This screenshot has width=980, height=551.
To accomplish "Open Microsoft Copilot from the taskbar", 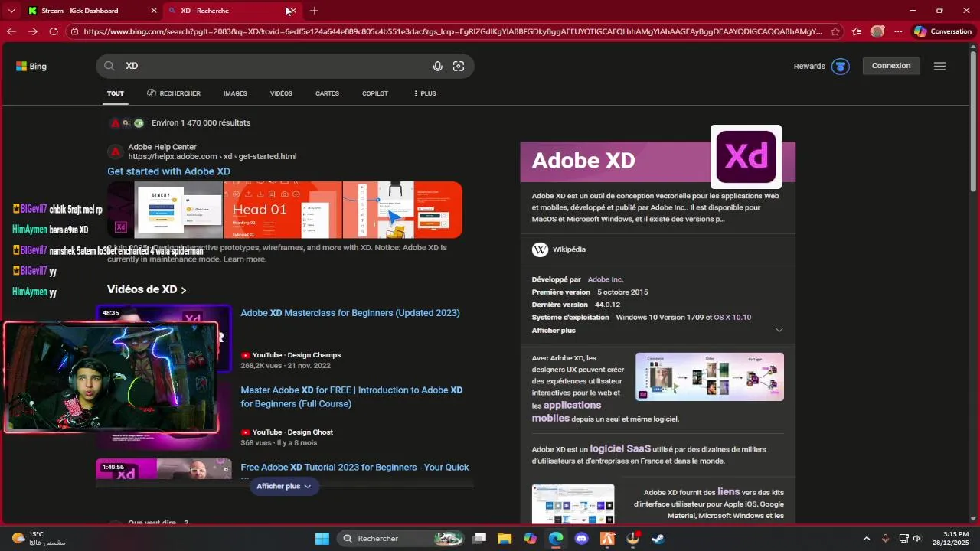I will coord(530,539).
